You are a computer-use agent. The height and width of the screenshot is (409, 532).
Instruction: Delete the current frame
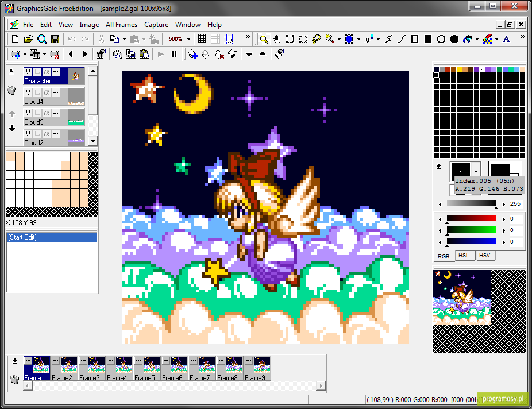coord(55,54)
